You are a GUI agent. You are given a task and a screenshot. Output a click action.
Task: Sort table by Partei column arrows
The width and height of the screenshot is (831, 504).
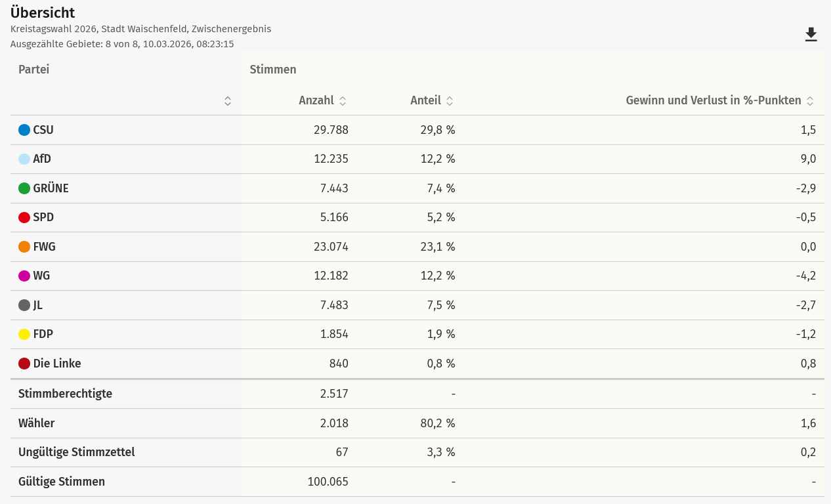pyautogui.click(x=228, y=101)
